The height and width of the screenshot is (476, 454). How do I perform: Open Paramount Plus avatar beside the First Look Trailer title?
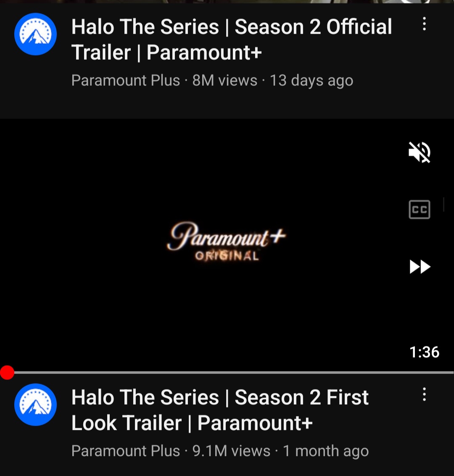(36, 405)
